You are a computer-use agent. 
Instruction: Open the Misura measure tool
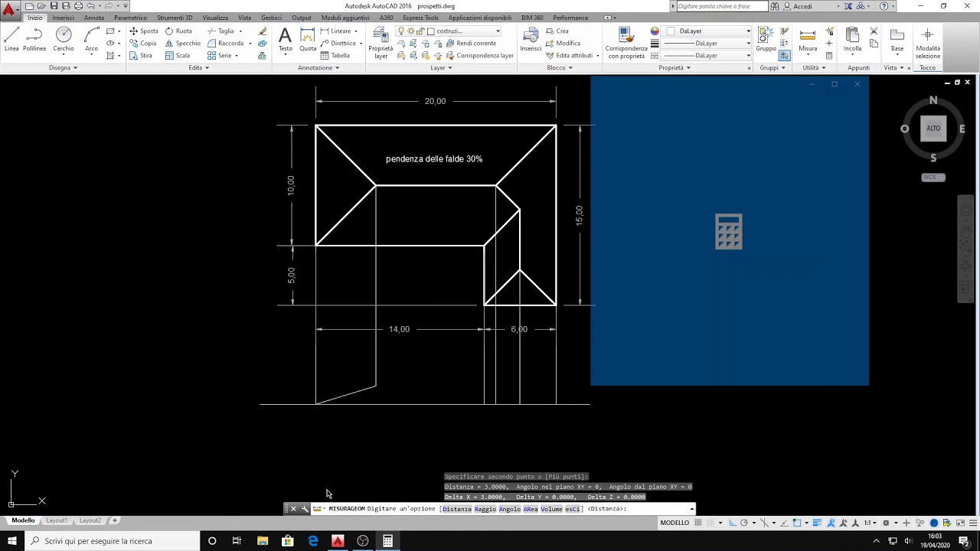(x=808, y=39)
